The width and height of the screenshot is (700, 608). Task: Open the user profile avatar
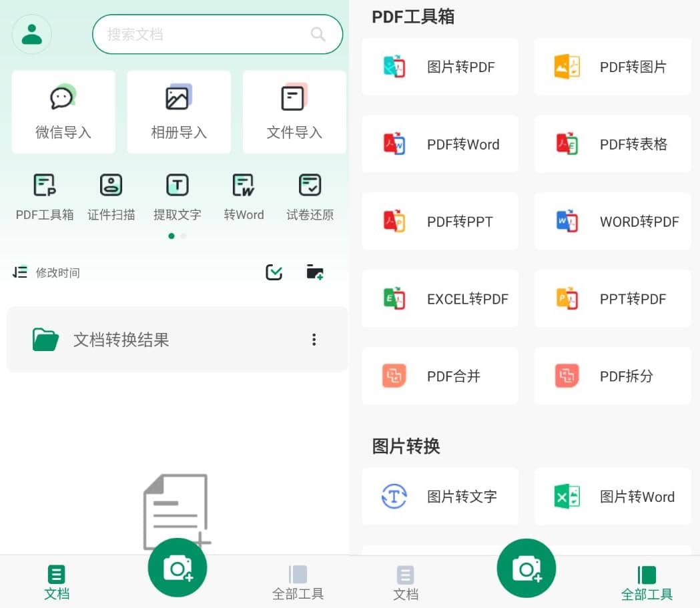[31, 34]
